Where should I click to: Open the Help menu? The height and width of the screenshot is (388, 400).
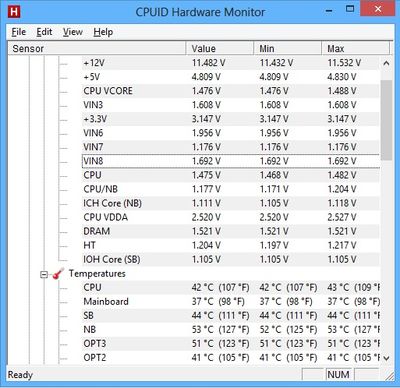point(103,32)
